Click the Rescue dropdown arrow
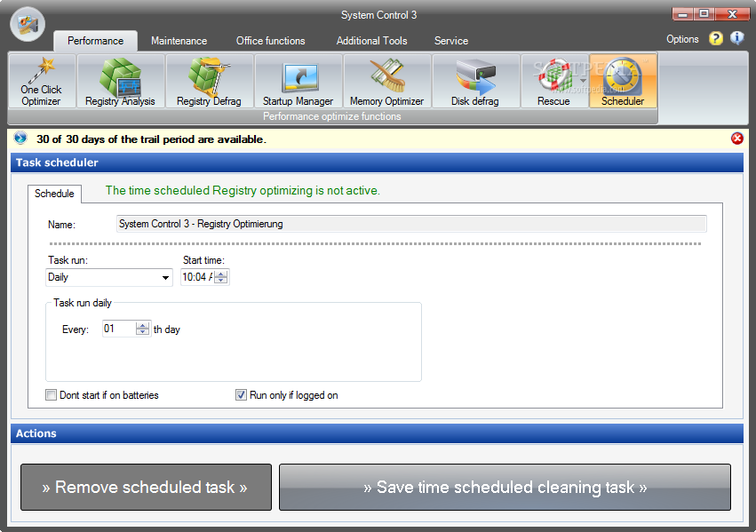 pos(583,81)
